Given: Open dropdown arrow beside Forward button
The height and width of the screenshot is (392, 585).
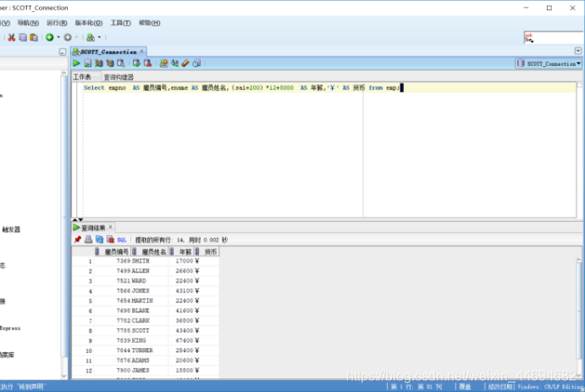Looking at the screenshot, I should coord(76,37).
